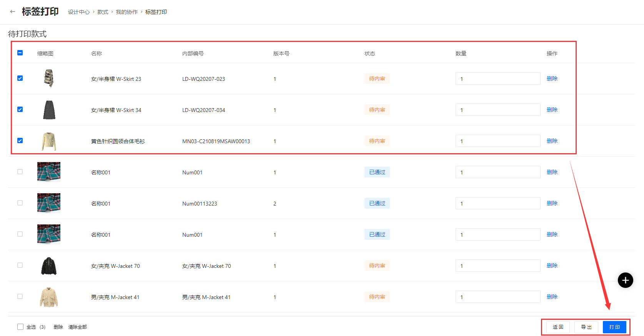Delete the W-Skirt 34 row
644x336 pixels.
[x=552, y=110]
